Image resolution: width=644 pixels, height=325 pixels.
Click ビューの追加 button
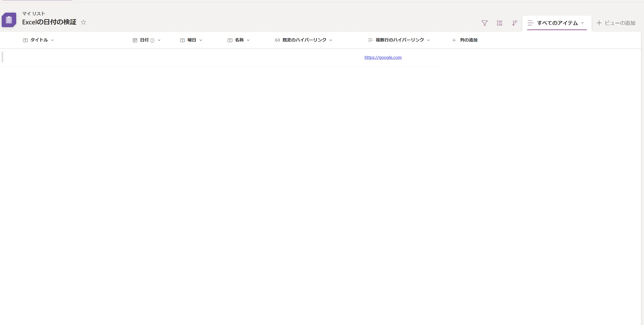(x=616, y=23)
